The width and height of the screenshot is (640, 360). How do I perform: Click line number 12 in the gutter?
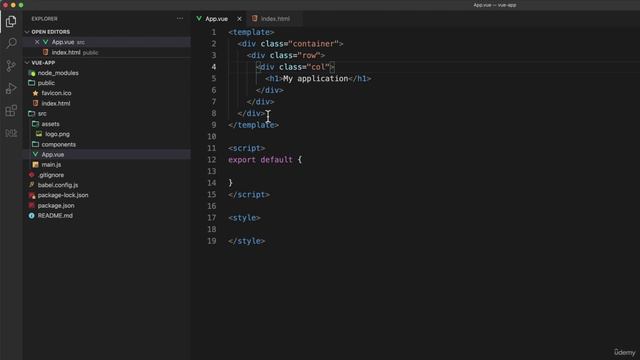pyautogui.click(x=212, y=160)
